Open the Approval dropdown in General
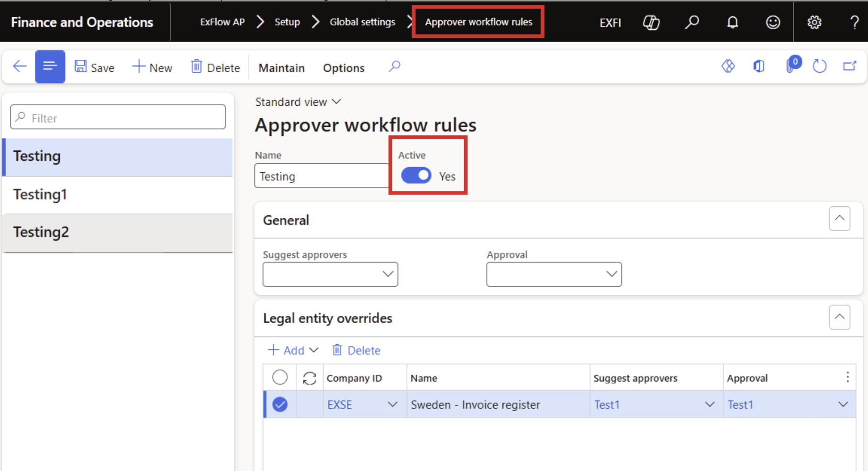 [x=554, y=274]
